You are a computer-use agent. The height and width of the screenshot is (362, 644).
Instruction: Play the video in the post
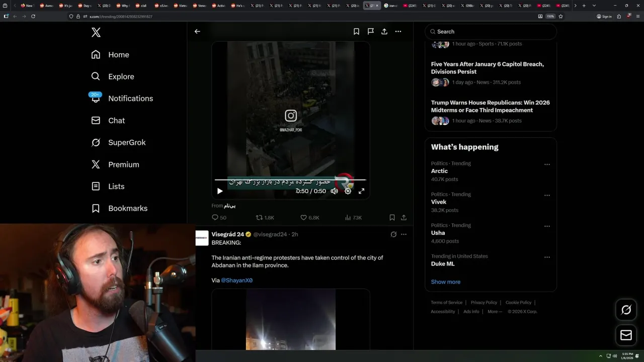point(220,191)
